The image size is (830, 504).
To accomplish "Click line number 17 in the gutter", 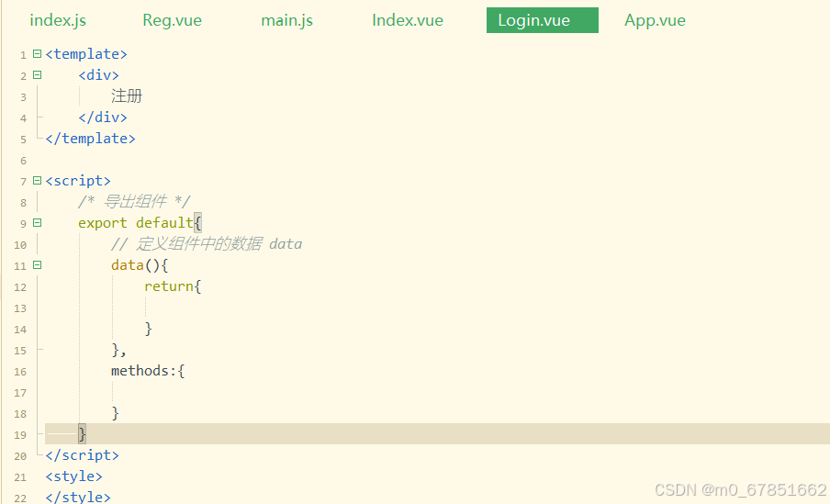I will click(20, 393).
